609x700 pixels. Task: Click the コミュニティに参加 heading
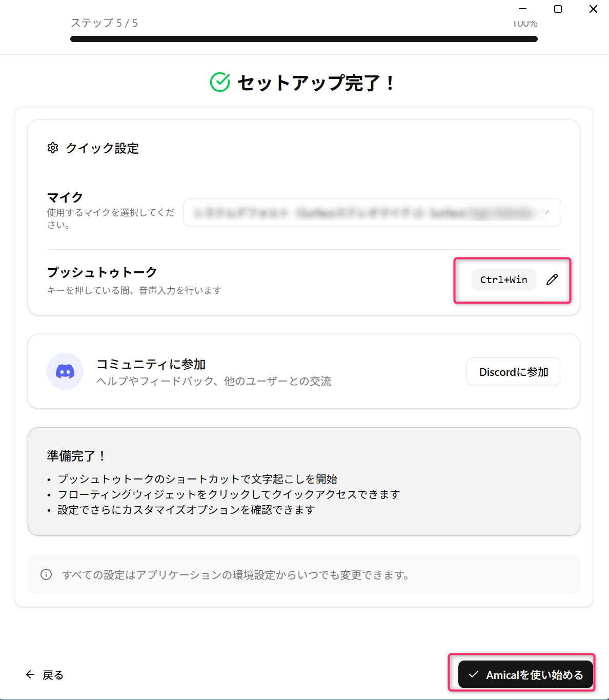(x=151, y=364)
